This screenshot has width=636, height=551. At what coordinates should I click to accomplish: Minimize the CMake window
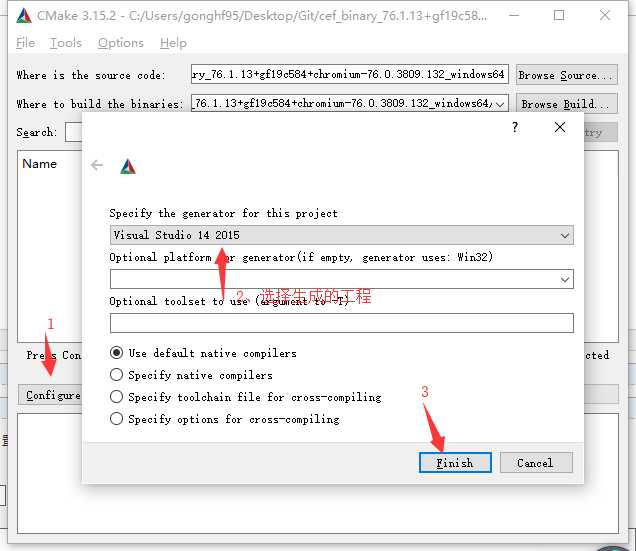tap(514, 16)
